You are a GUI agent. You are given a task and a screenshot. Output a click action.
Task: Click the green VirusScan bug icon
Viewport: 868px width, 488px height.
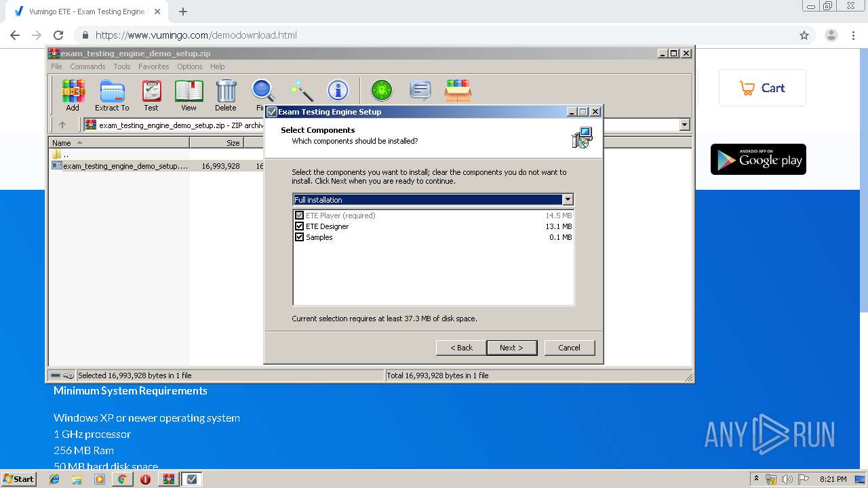pos(382,90)
